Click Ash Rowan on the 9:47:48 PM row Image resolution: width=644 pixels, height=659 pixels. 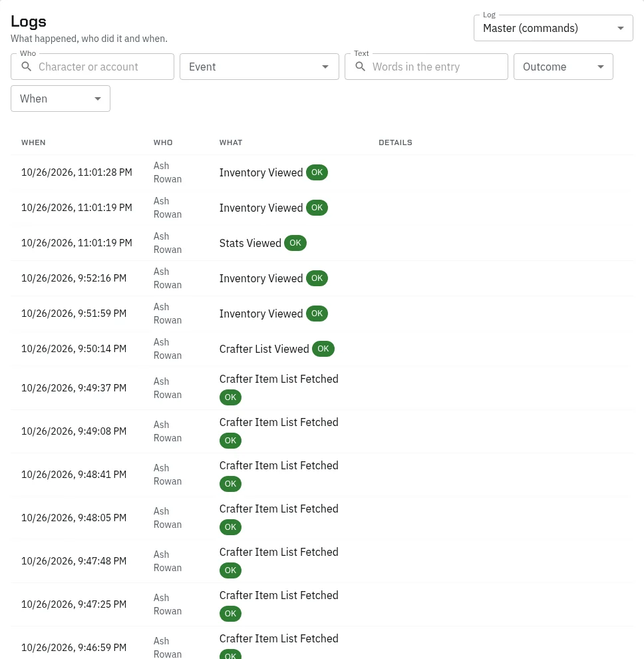click(x=167, y=561)
